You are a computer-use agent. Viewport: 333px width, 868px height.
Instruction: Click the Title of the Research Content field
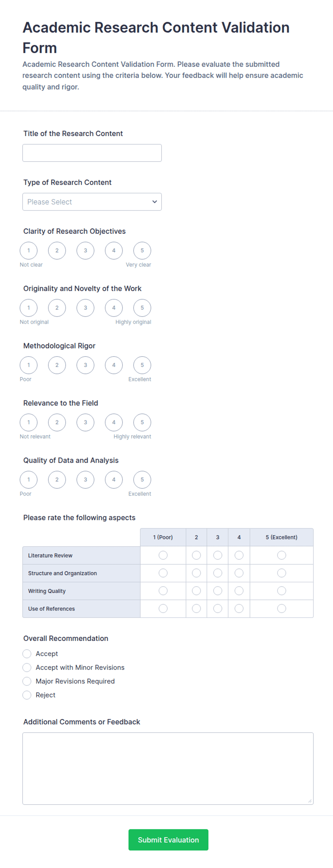pyautogui.click(x=92, y=153)
